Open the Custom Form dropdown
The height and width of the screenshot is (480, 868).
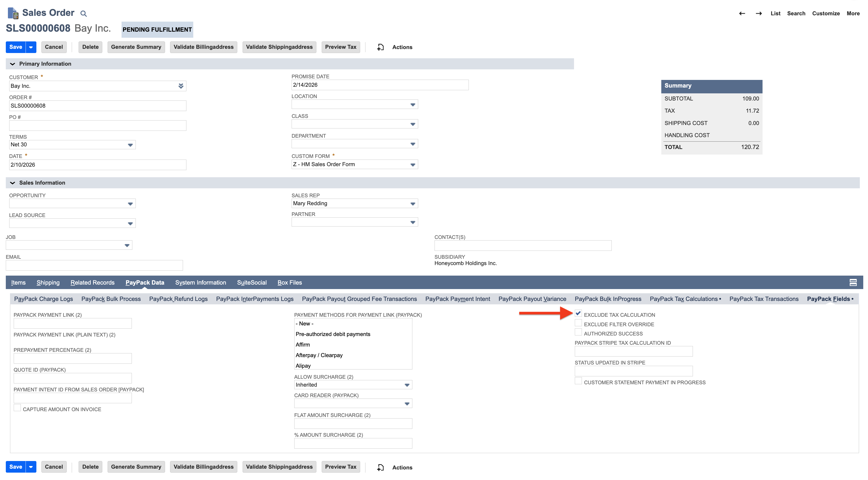[412, 164]
